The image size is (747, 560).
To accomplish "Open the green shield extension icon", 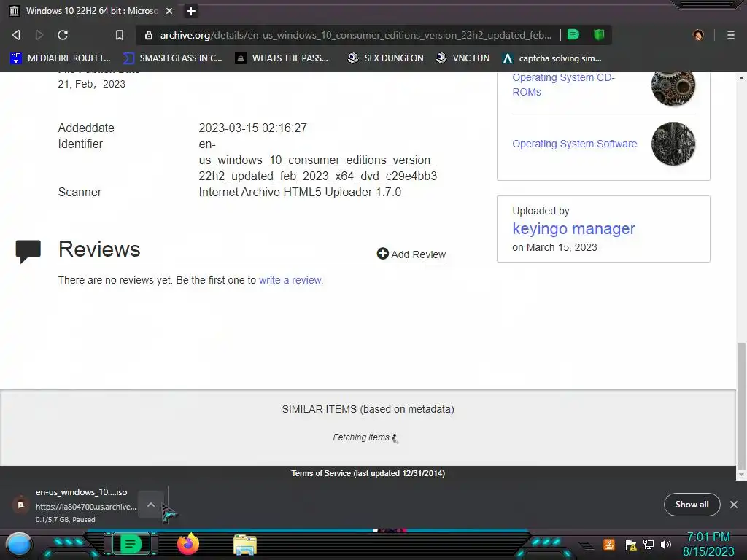I will click(599, 34).
